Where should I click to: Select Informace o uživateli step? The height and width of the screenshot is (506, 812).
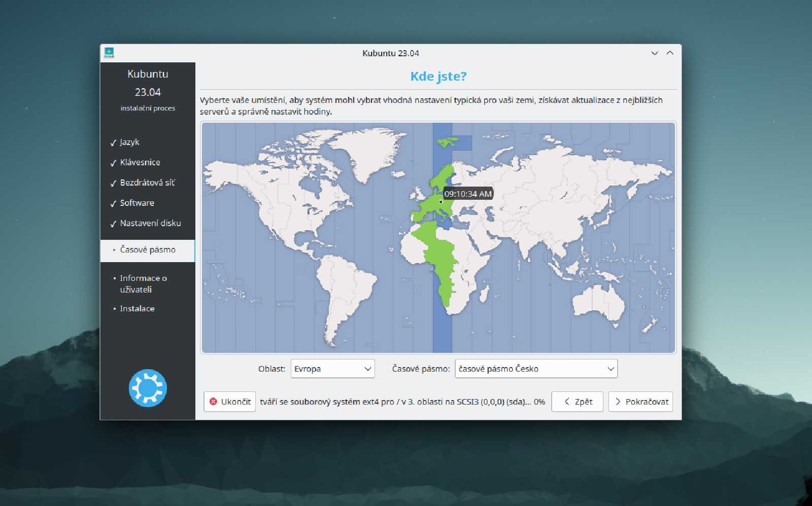[x=143, y=283]
